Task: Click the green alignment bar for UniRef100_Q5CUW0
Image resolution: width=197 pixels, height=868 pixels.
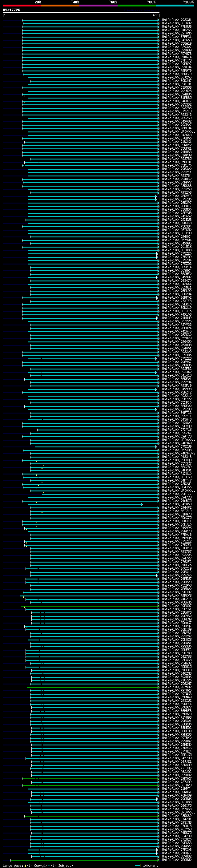Action: [85, 860]
